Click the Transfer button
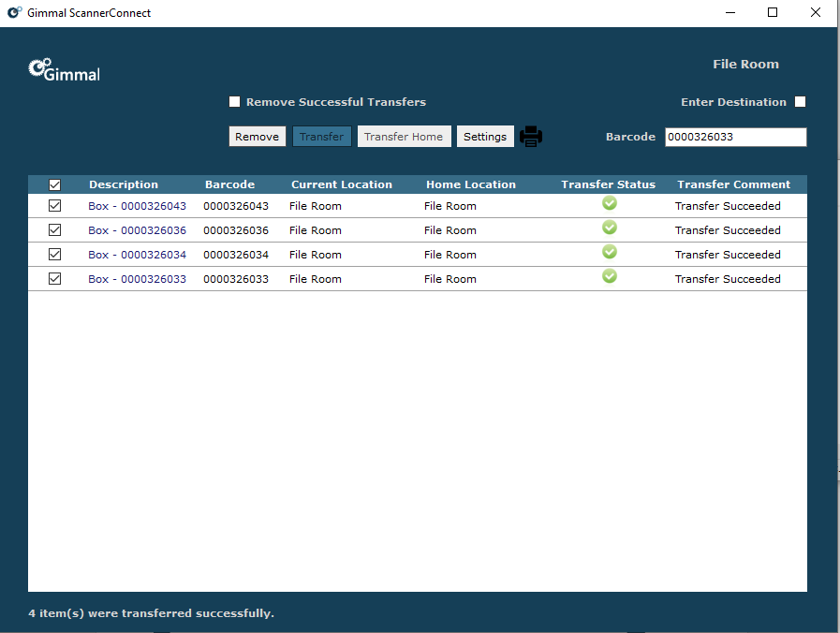This screenshot has width=840, height=633. 322,137
